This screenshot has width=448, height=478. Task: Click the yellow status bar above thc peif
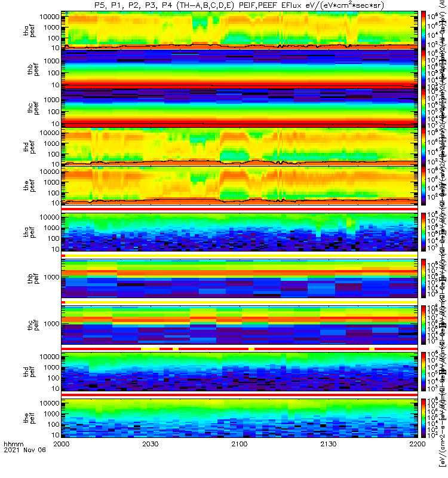click(241, 302)
